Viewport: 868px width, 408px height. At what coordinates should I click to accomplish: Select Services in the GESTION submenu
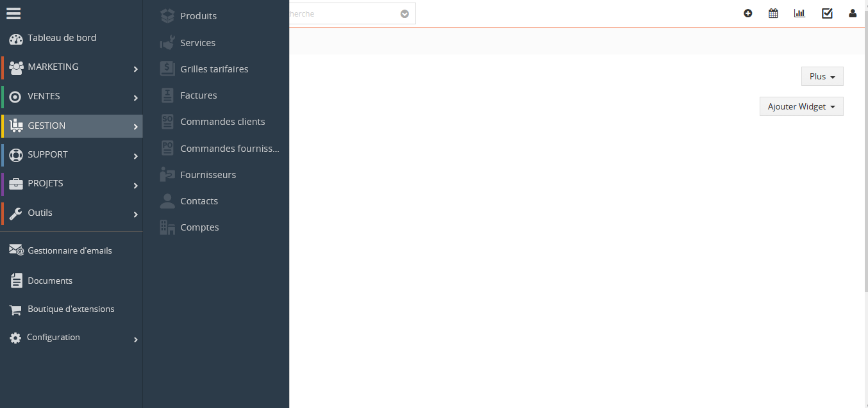coord(198,42)
